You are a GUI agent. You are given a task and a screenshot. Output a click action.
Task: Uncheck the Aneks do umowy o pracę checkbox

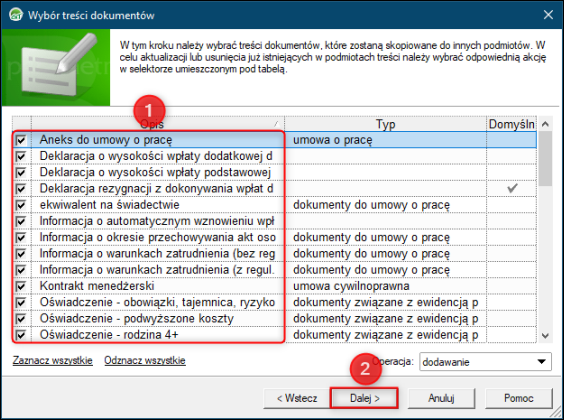(x=21, y=140)
